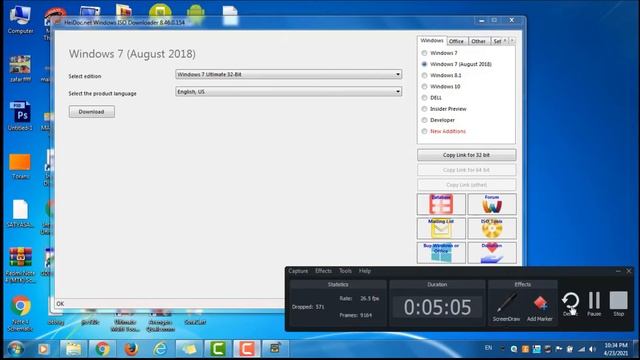Open the Database icon button
The image size is (640, 360).
[441, 204]
